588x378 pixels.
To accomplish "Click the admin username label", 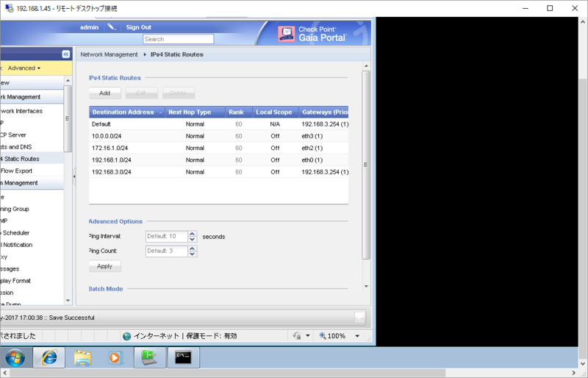I will 89,27.
